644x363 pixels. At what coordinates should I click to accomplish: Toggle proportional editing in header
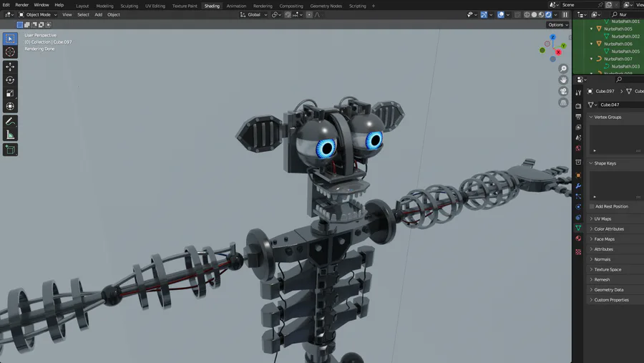click(309, 15)
